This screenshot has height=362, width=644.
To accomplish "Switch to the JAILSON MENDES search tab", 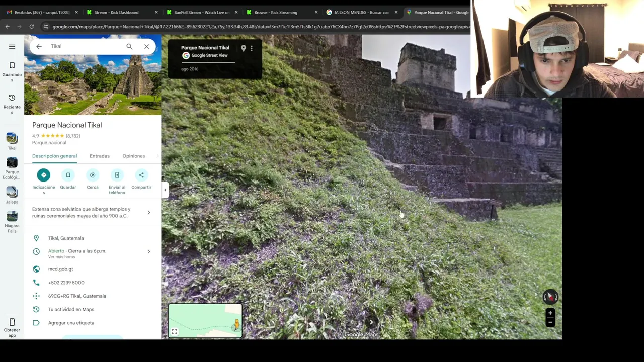I will point(361,12).
